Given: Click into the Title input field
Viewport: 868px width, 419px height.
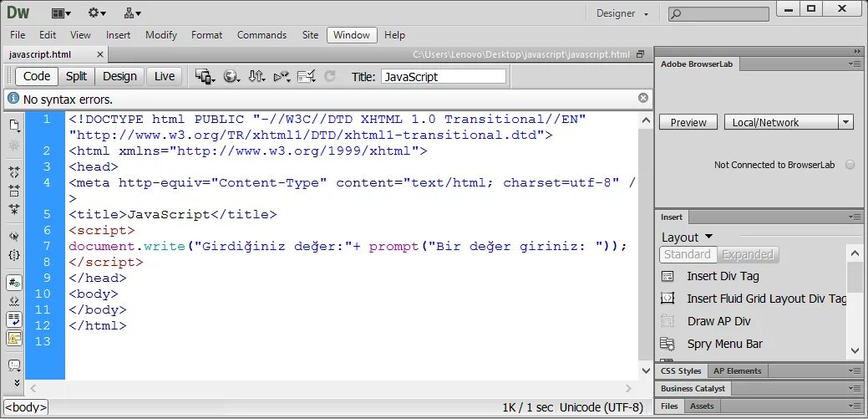Looking at the screenshot, I should 444,76.
